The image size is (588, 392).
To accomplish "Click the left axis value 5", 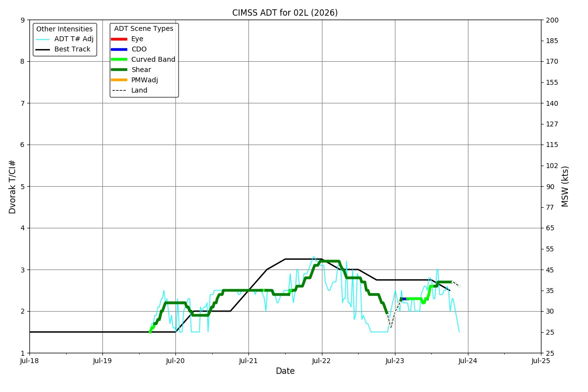I will tap(23, 187).
